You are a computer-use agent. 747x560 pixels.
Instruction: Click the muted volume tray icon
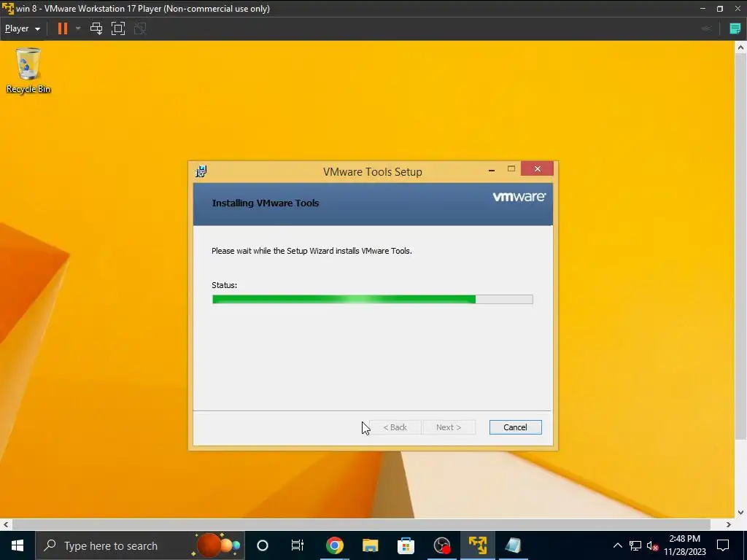[x=652, y=545]
